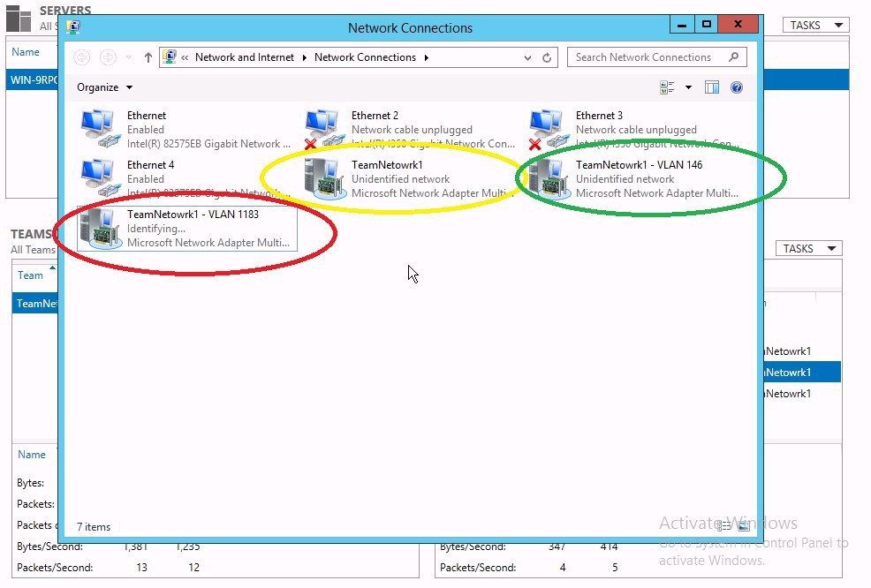Select TeamNet row in Teams list
The height and width of the screenshot is (588, 871).
click(x=35, y=304)
